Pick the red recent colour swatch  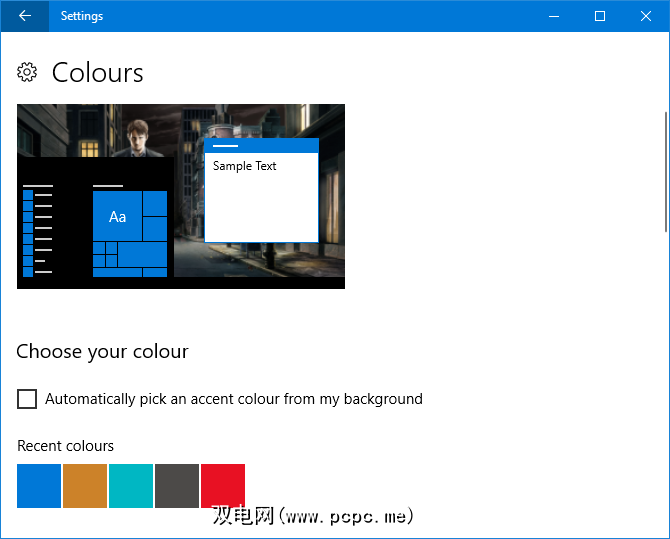click(x=223, y=486)
